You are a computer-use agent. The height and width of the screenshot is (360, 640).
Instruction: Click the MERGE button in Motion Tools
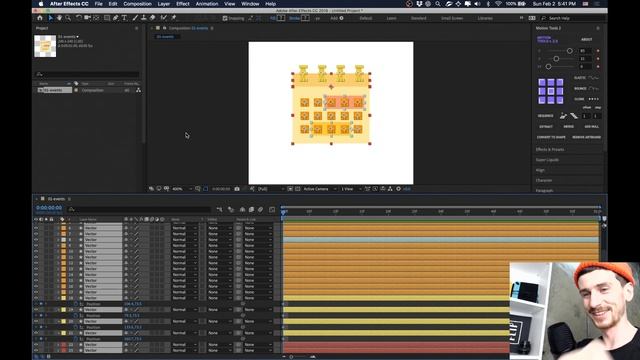569,127
